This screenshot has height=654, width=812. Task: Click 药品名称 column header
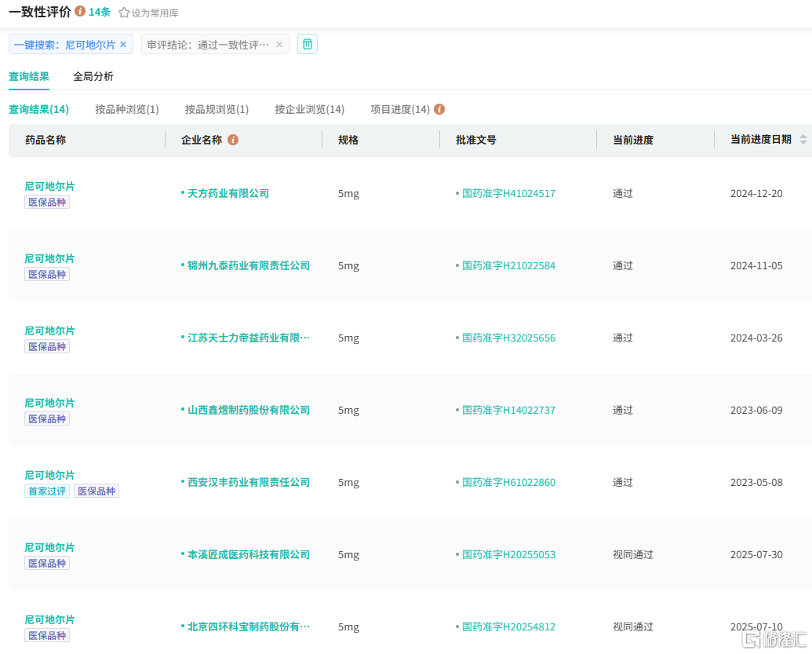coord(46,140)
